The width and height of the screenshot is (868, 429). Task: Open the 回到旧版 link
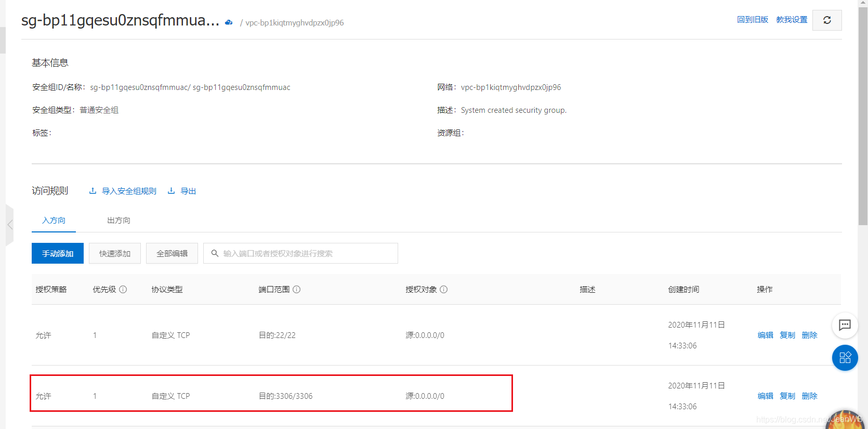pos(753,20)
